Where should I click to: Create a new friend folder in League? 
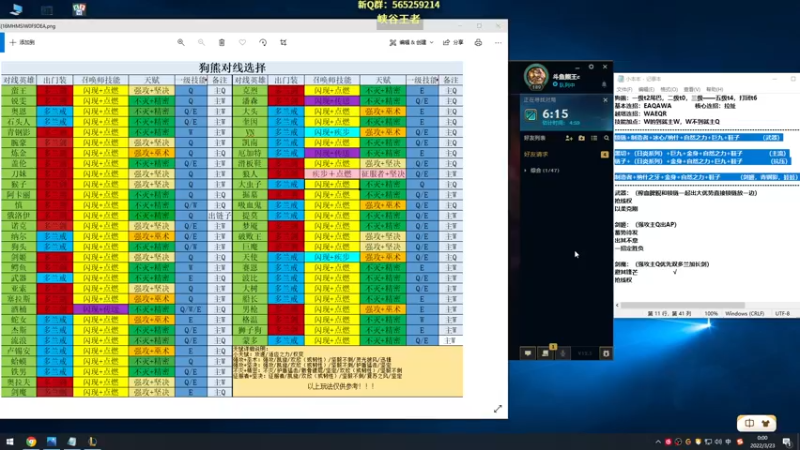pyautogui.click(x=582, y=138)
